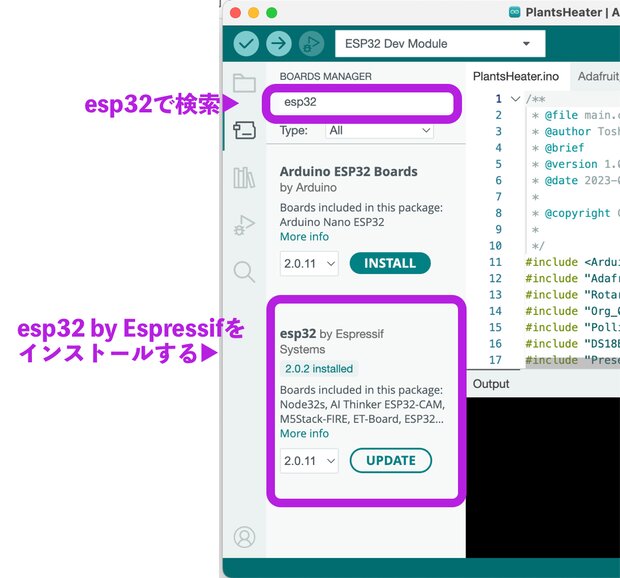Click the Output panel tab
Screen dimensions: 620x578
491,384
